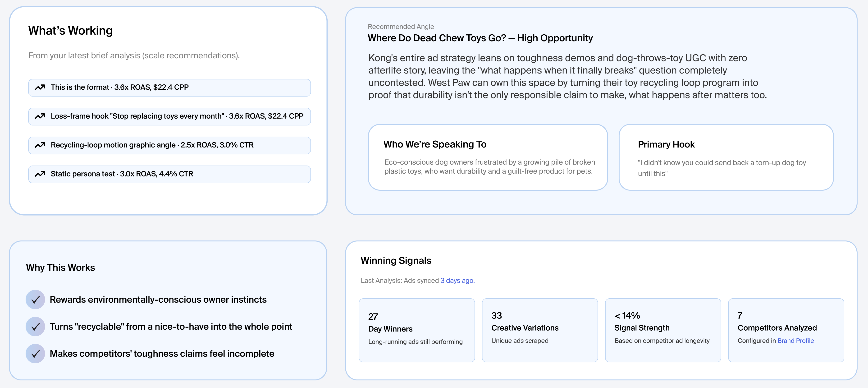Open the Brand Profile link

click(x=795, y=341)
